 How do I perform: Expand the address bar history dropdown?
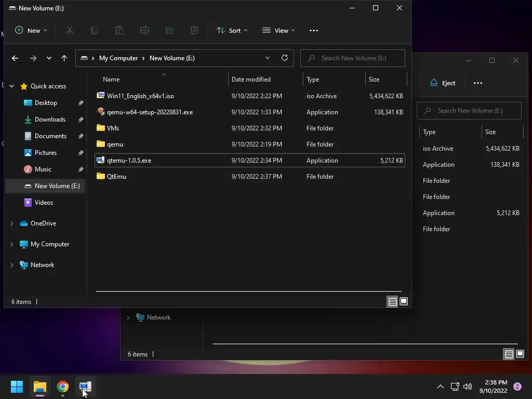tap(268, 58)
